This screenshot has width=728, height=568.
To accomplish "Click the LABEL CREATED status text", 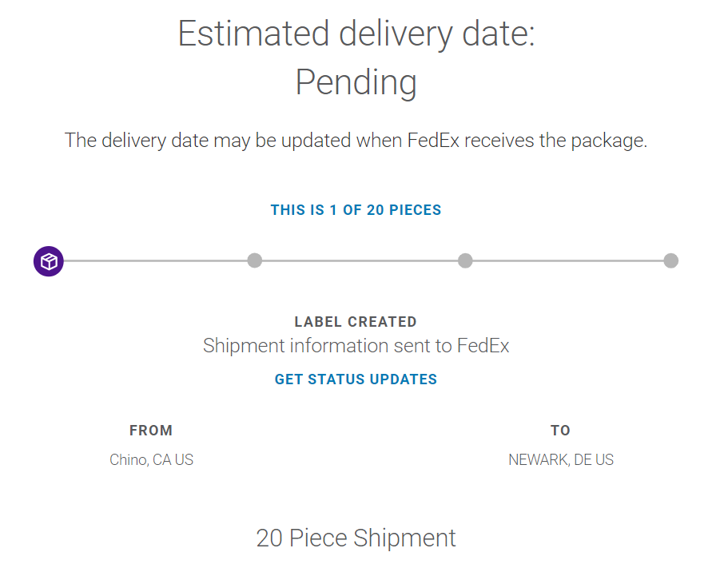I will pyautogui.click(x=356, y=322).
